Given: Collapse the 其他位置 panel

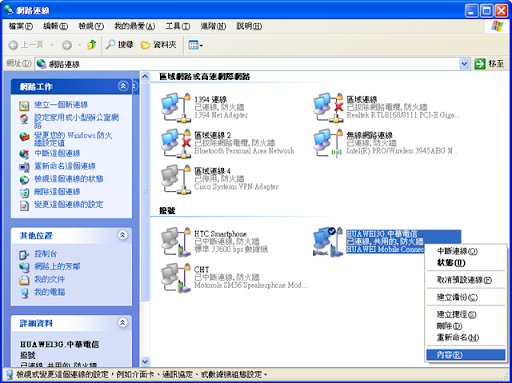Looking at the screenshot, I should coord(123,235).
